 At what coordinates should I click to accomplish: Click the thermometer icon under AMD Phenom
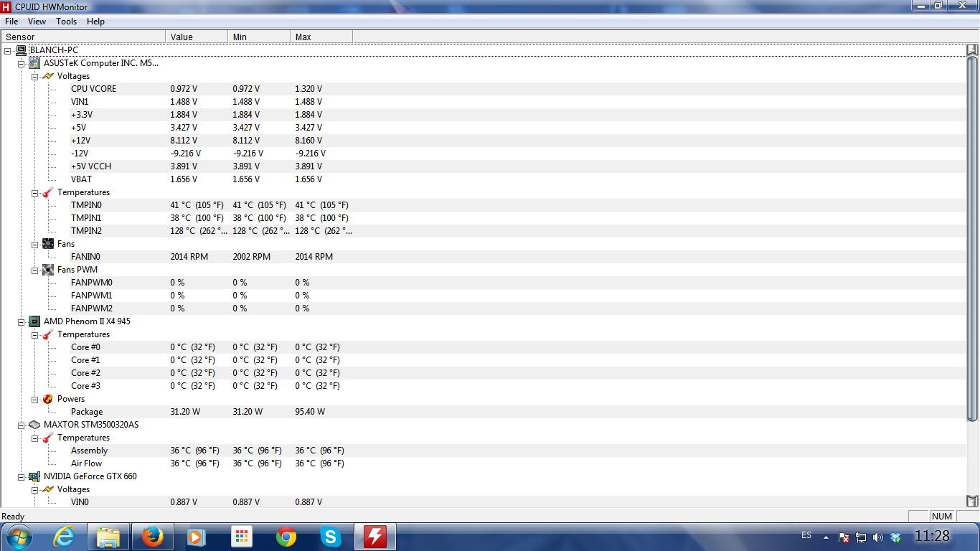pos(48,334)
